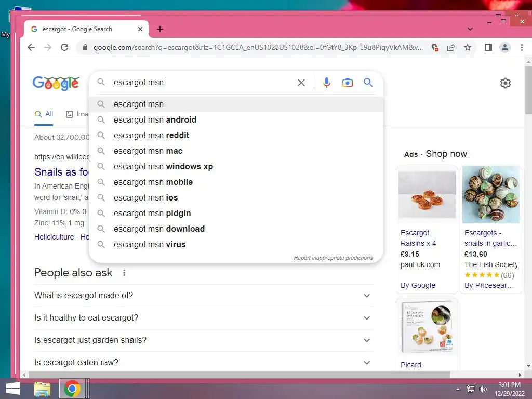The height and width of the screenshot is (399, 532).
Task: Expand 'Is escargot just garden snails?'
Action: pyautogui.click(x=204, y=340)
